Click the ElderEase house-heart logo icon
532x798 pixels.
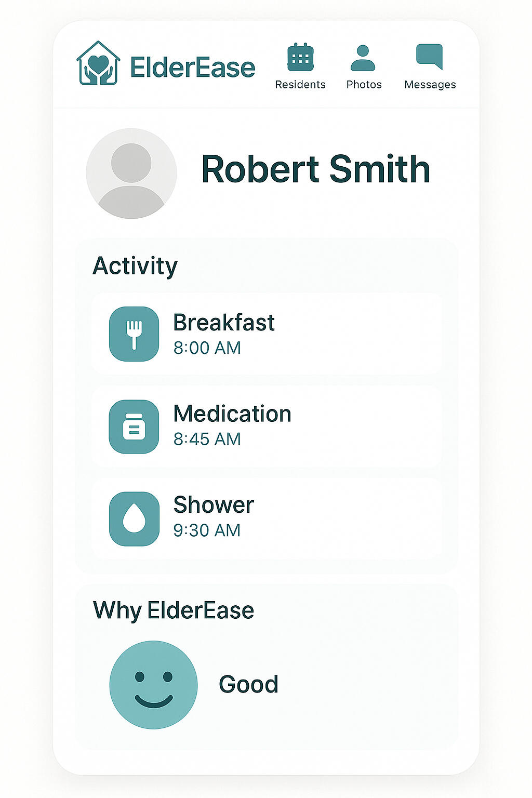98,63
